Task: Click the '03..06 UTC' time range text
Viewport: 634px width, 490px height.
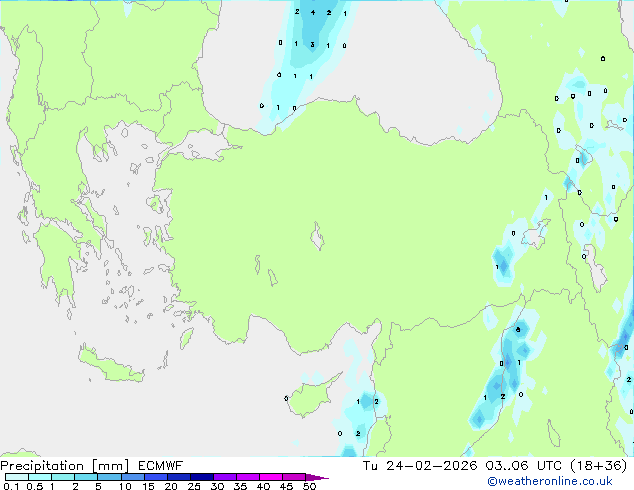Action: (x=524, y=466)
